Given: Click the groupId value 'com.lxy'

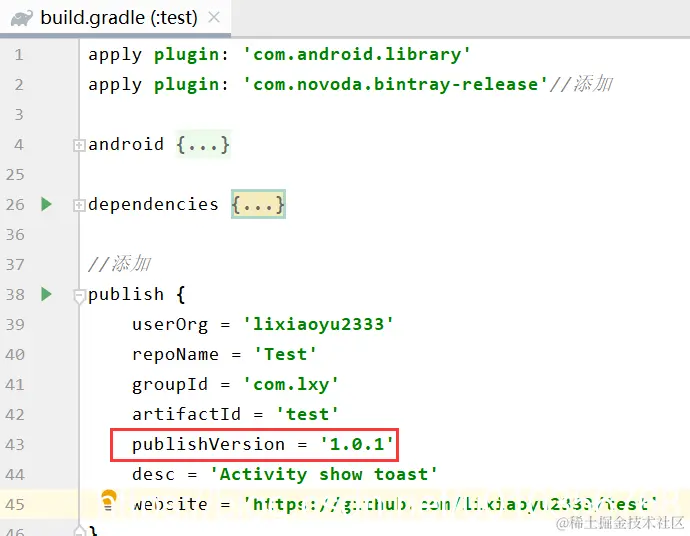Looking at the screenshot, I should pyautogui.click(x=291, y=385).
